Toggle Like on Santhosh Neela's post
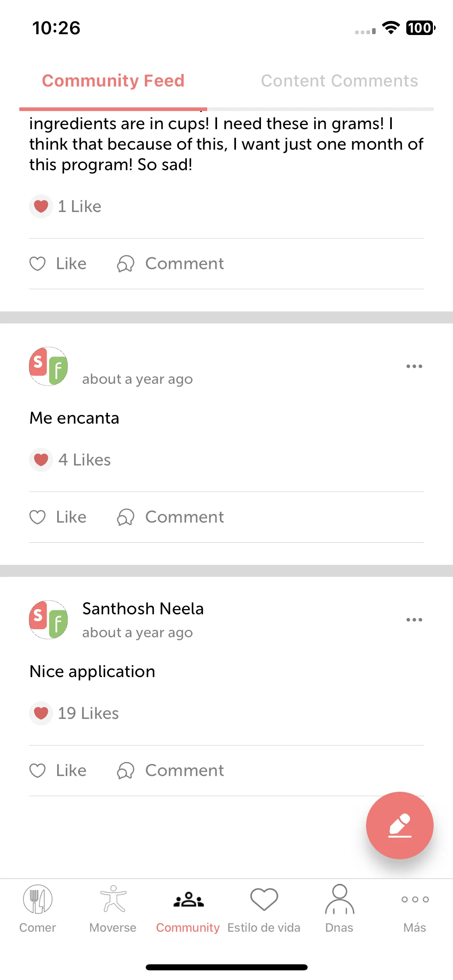Screen dimensions: 453x980 tap(58, 770)
